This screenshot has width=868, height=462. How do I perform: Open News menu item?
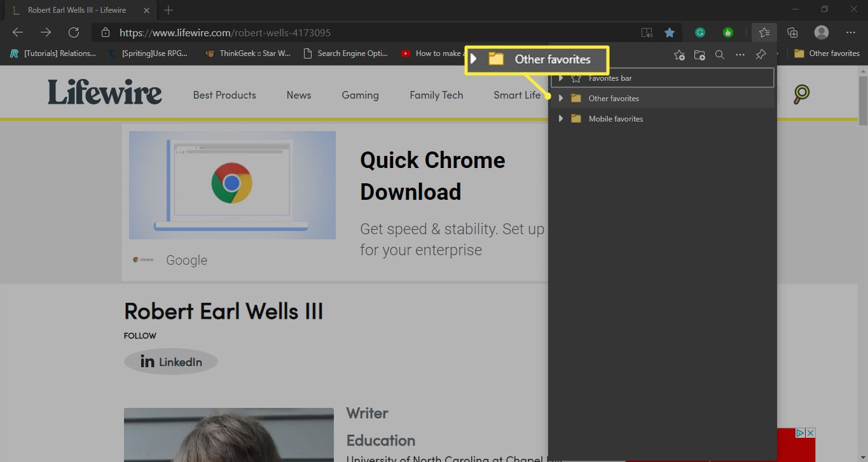click(x=299, y=95)
